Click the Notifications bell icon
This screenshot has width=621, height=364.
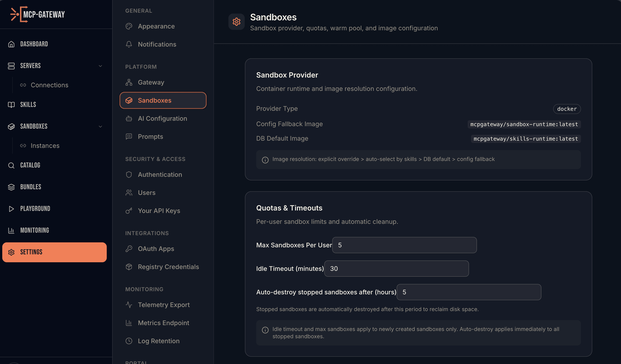[129, 44]
